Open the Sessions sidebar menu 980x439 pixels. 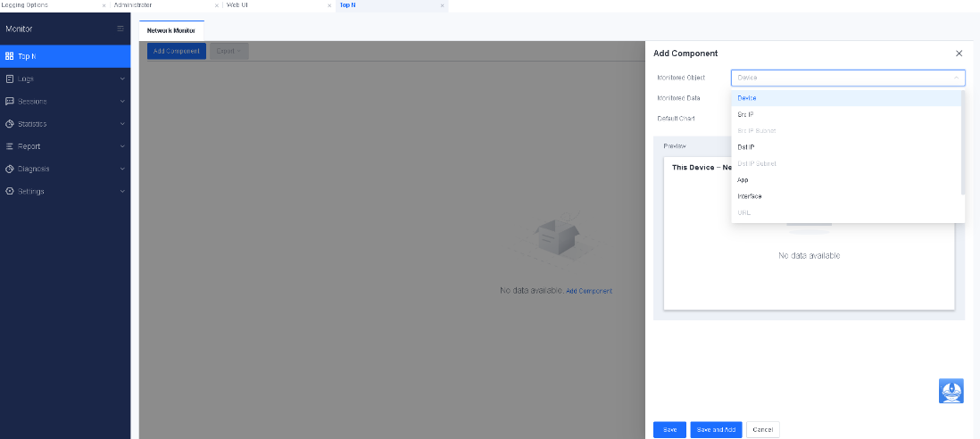tap(65, 101)
